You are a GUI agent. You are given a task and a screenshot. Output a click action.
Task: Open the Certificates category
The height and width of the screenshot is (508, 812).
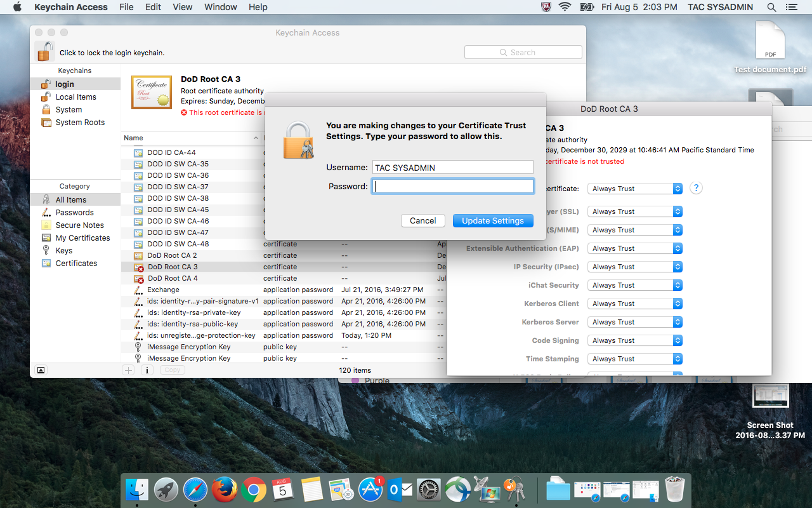[75, 263]
